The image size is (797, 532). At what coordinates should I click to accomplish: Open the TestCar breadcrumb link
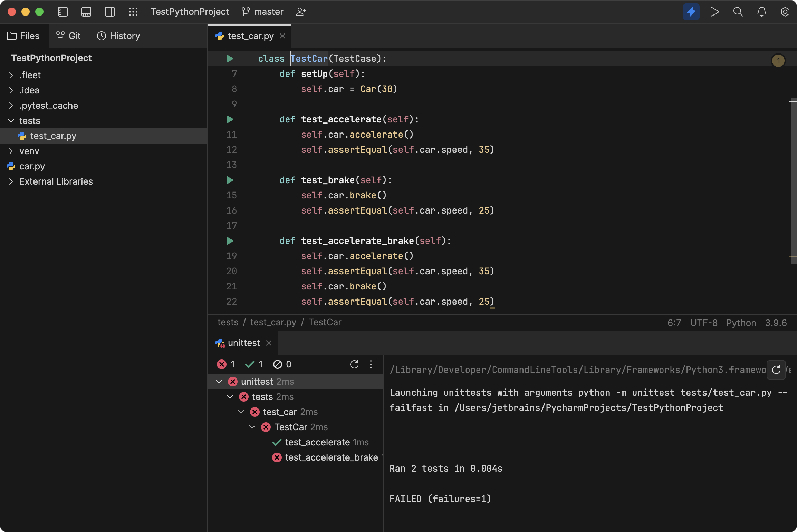coord(325,322)
